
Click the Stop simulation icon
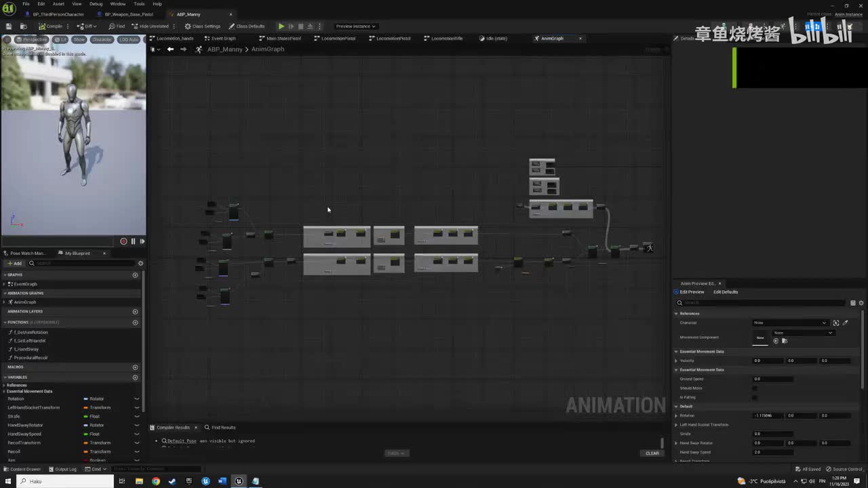tap(301, 26)
